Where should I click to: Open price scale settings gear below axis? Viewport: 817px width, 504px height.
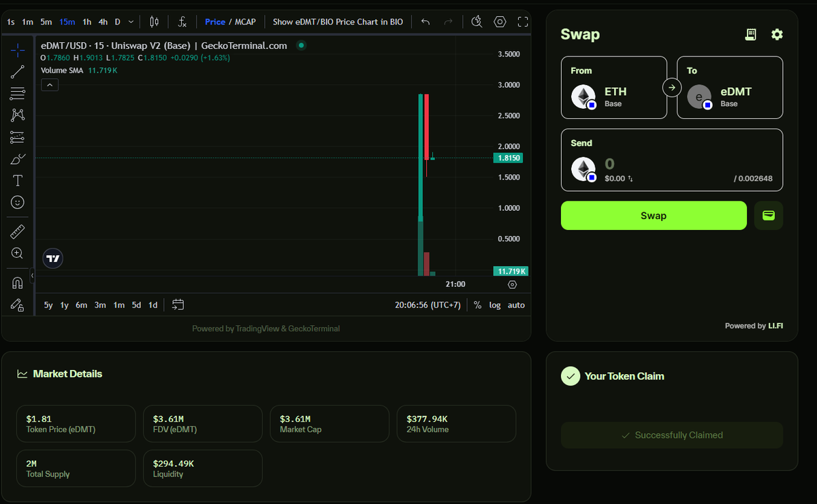[x=512, y=284]
